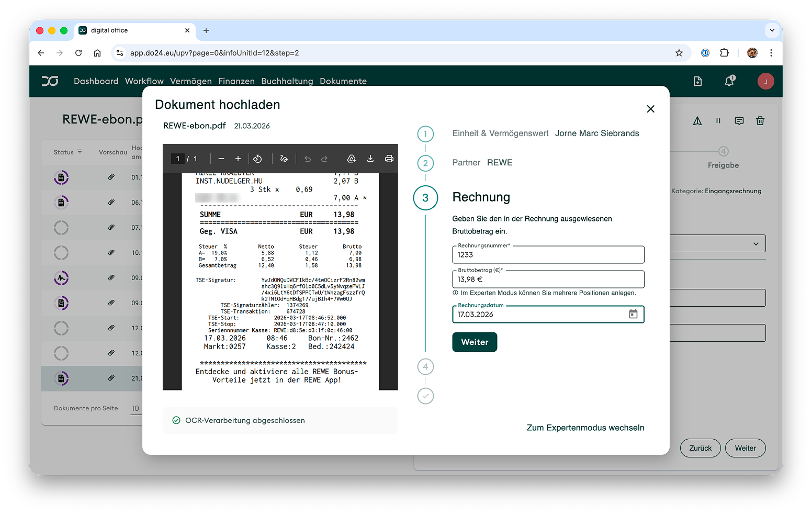Click the browser address bar URL
This screenshot has height=514, width=812.
(215, 53)
